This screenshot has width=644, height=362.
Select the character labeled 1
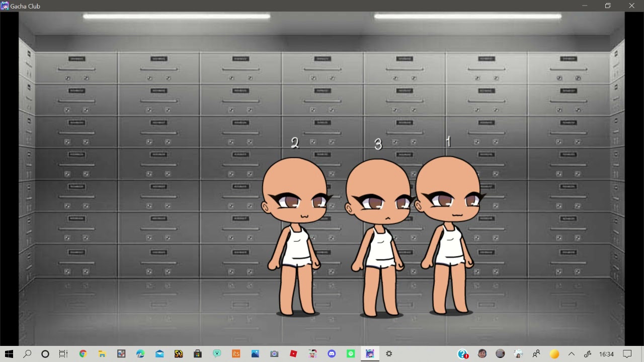449,235
